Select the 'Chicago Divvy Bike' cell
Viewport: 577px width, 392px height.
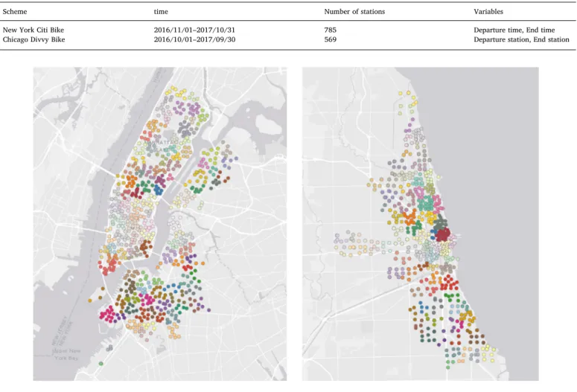(x=34, y=39)
